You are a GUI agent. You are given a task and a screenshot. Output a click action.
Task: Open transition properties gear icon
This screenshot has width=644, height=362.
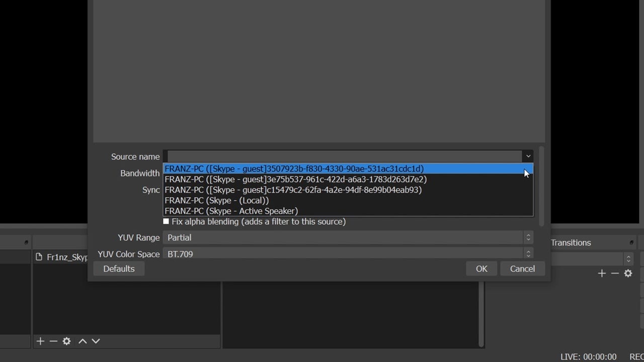(628, 273)
